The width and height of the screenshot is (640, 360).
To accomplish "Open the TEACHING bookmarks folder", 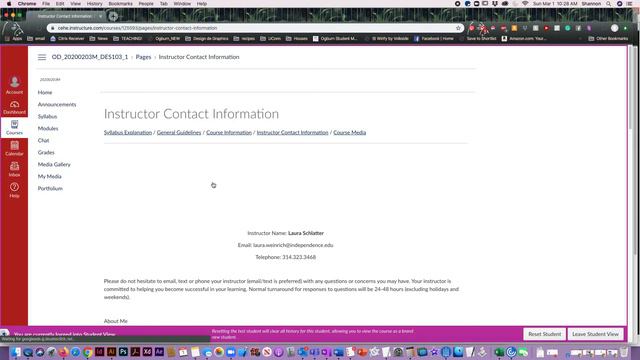I will (127, 39).
